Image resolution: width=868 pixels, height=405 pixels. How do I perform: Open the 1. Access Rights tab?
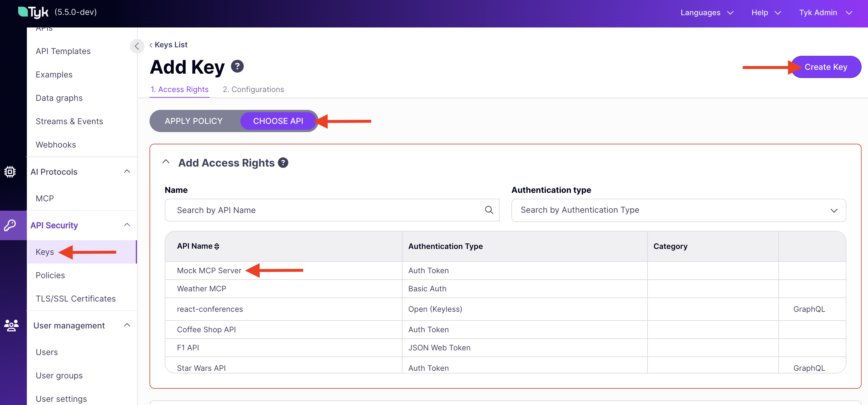pyautogui.click(x=180, y=89)
